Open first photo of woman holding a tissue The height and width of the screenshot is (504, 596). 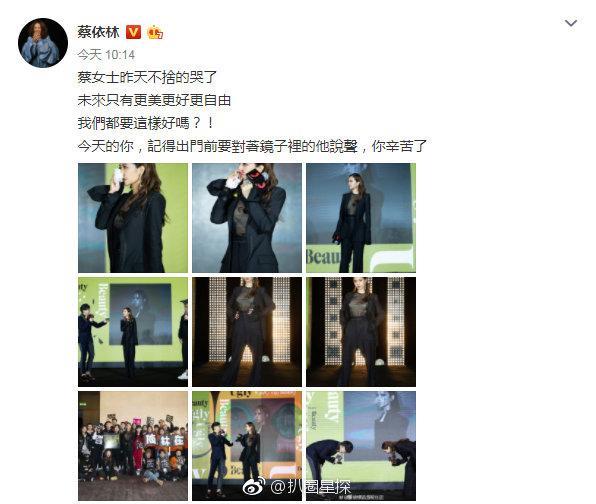coord(133,218)
